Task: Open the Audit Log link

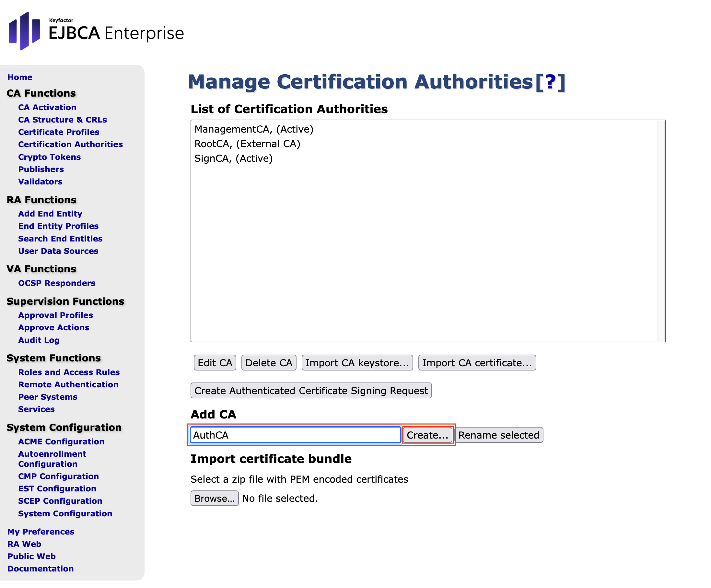Action: pos(39,340)
